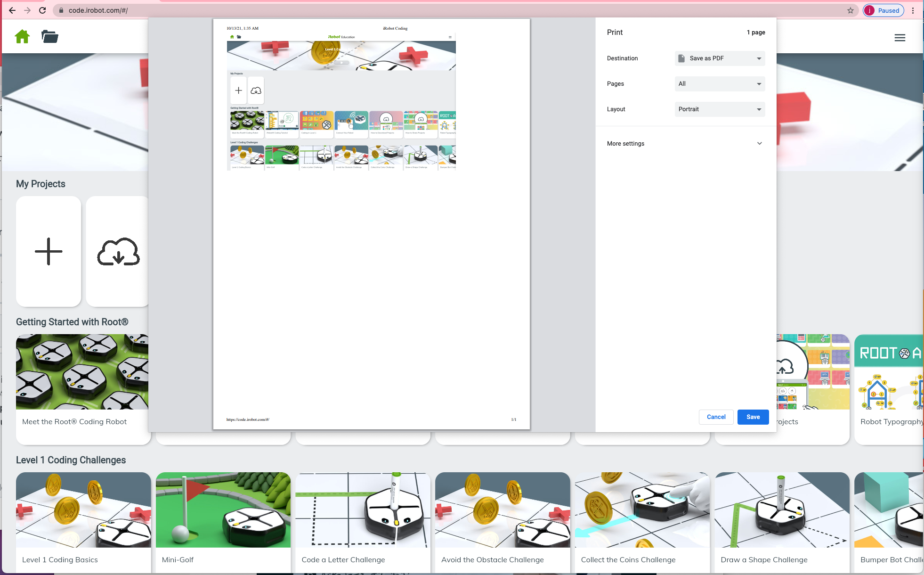Reload the page in browser
924x575 pixels.
click(42, 10)
